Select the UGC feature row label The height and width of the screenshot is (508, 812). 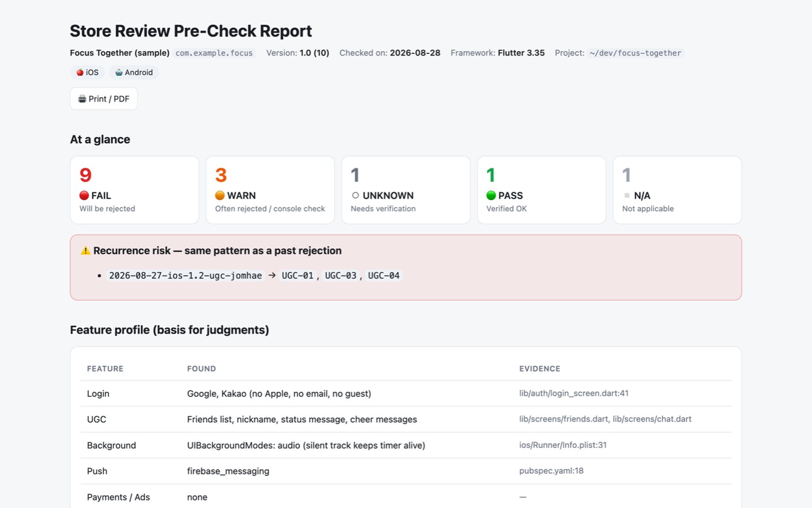96,420
